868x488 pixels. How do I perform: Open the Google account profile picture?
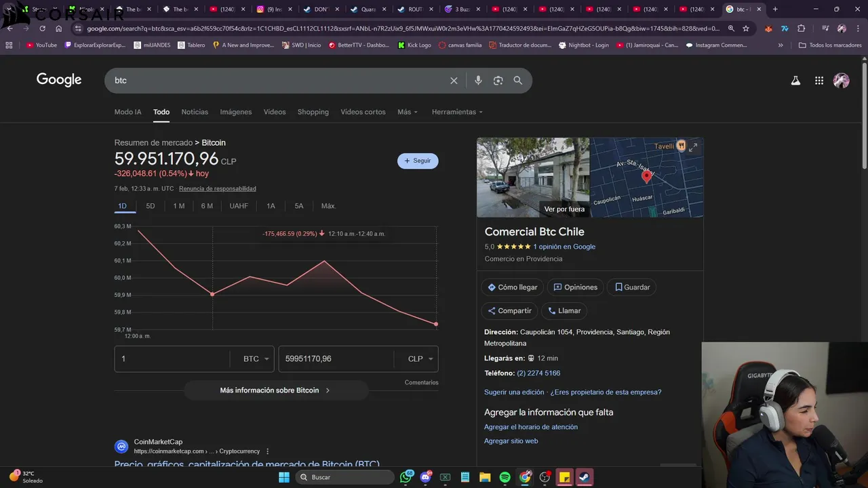click(x=842, y=81)
